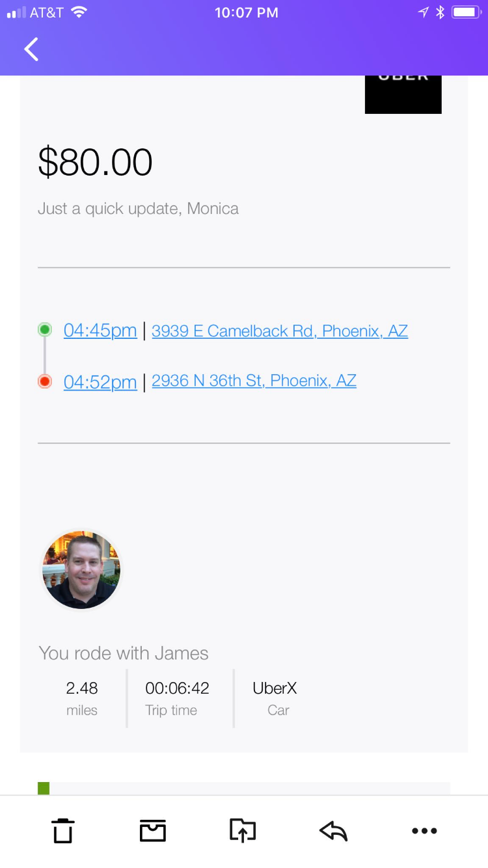Tap the $80.00 fare amount
488x868 pixels.
pos(95,162)
